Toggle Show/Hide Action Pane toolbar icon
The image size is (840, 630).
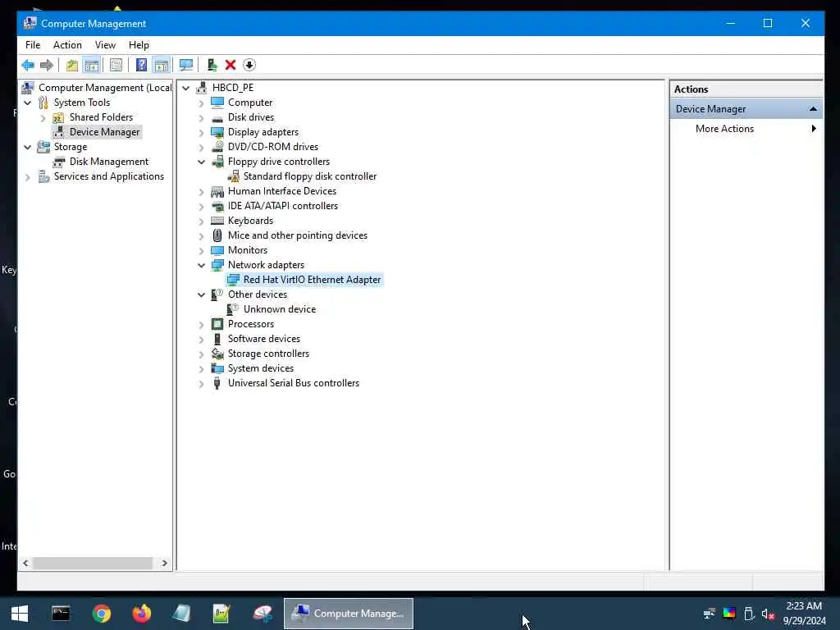pos(162,66)
